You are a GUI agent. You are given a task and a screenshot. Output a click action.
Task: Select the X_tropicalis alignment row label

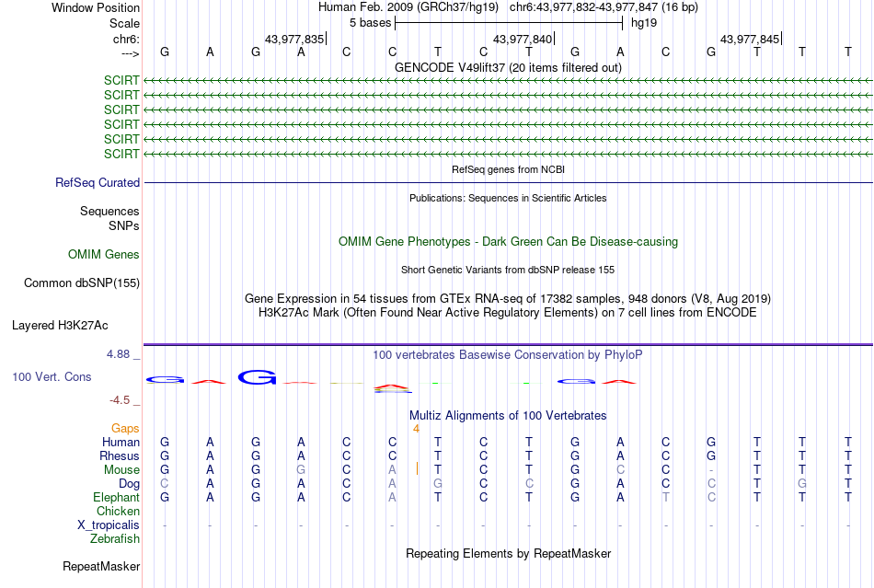[x=109, y=525]
